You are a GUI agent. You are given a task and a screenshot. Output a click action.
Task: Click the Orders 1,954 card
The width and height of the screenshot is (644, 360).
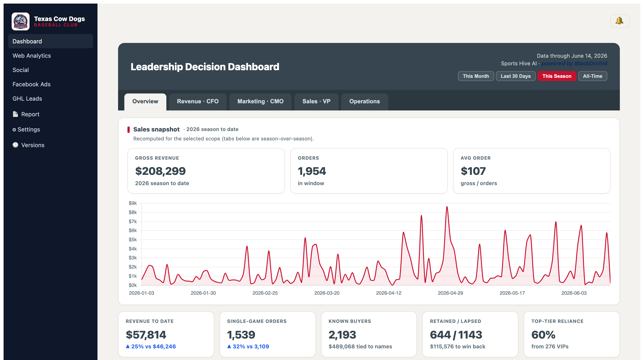pyautogui.click(x=369, y=171)
